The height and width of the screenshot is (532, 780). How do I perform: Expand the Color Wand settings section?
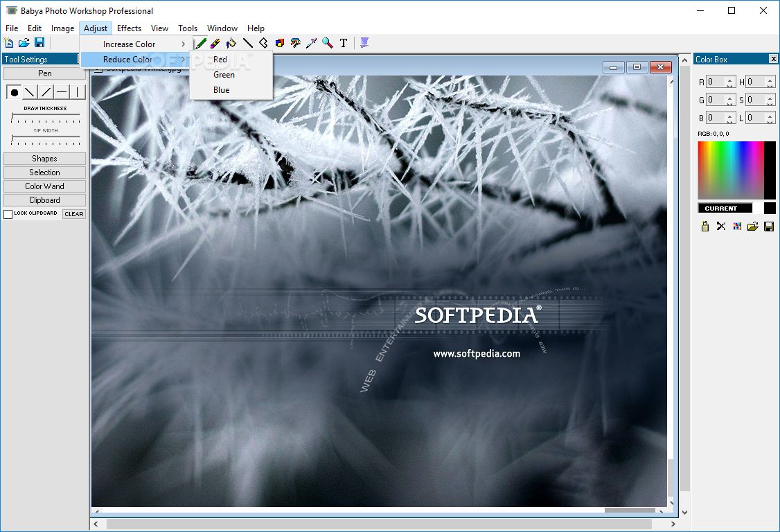click(x=45, y=186)
